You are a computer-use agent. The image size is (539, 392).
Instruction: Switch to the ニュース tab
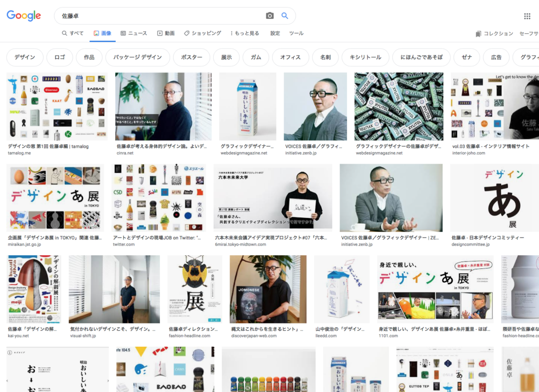[x=134, y=33]
